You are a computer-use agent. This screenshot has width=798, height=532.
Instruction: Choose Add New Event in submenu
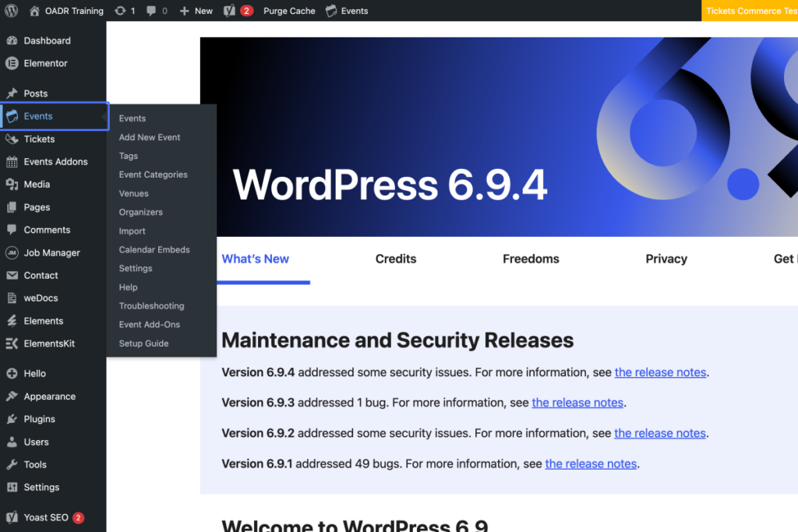[150, 137]
